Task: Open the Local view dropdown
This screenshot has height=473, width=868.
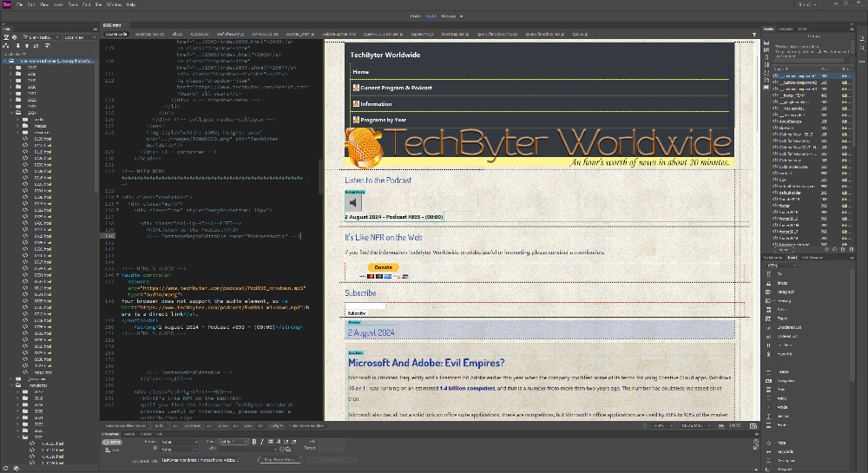Action: (x=80, y=37)
